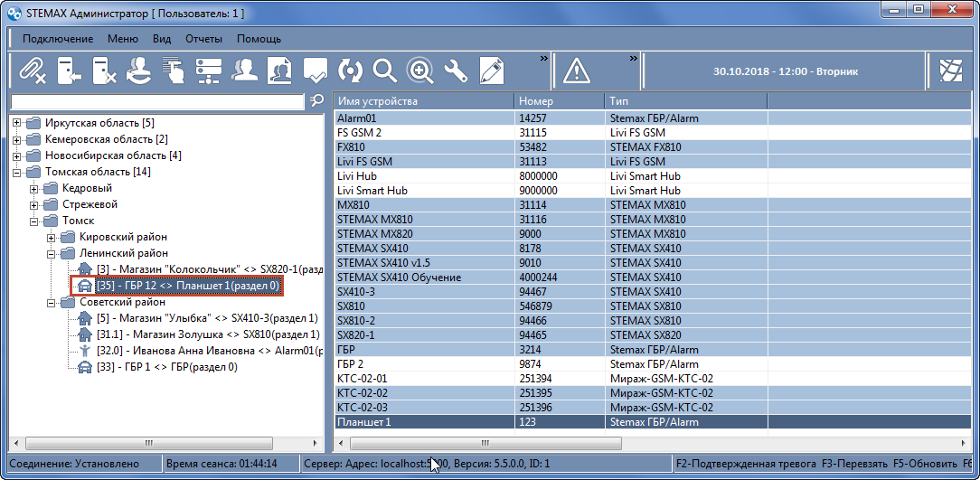Click Соединение: Установлено status field

pyautogui.click(x=82, y=465)
